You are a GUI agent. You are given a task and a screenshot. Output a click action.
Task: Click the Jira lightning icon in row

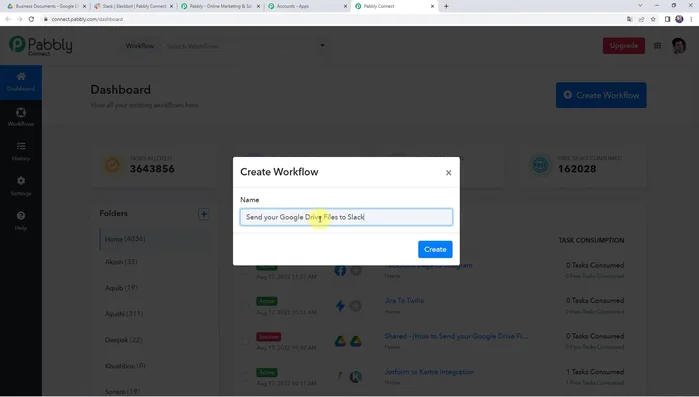tap(340, 306)
